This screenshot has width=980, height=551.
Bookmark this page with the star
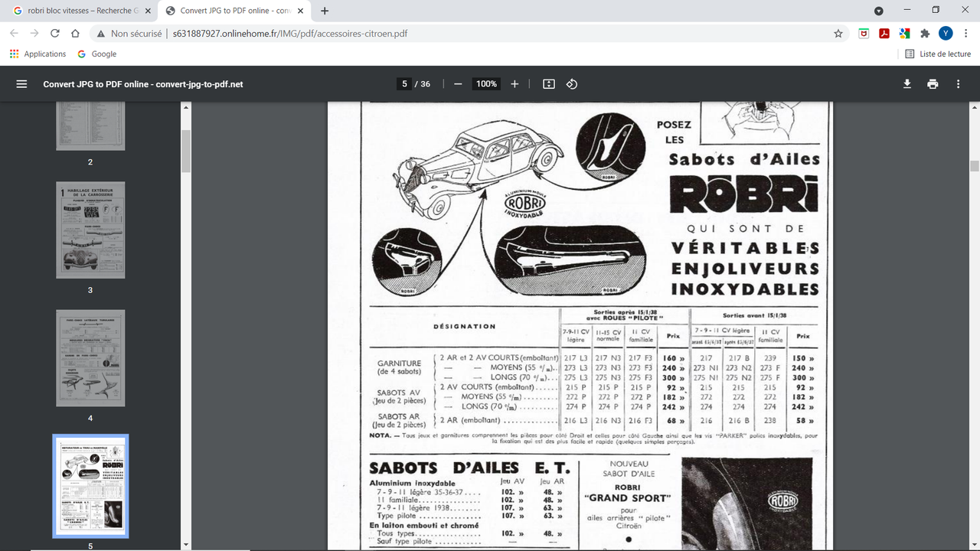[x=838, y=34]
